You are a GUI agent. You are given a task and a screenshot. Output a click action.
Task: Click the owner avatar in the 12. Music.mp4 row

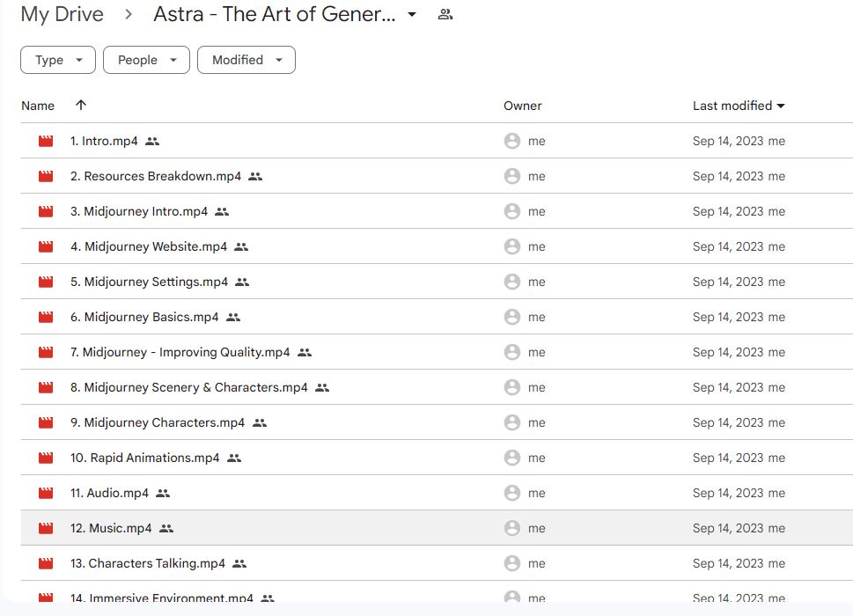point(511,528)
